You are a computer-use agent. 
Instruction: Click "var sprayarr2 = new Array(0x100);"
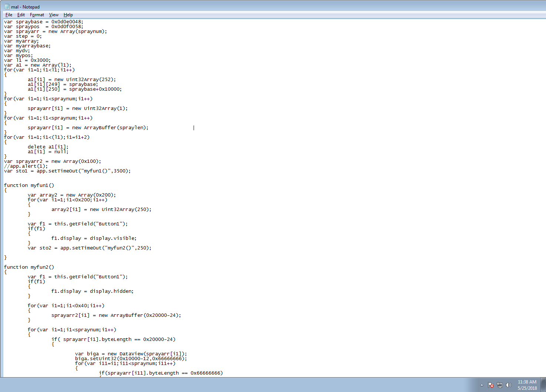[53, 161]
